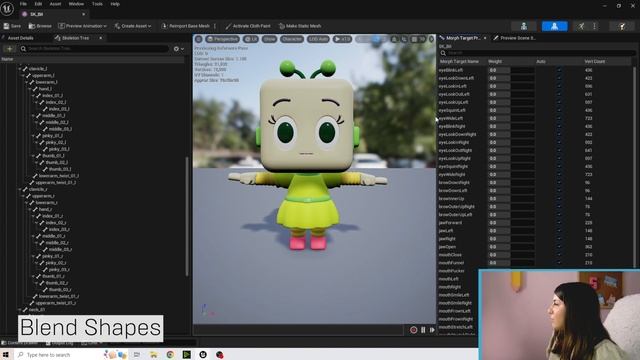Image resolution: width=640 pixels, height=360 pixels.
Task: Toggle Auto checkbox for mouthClose
Action: (559, 255)
